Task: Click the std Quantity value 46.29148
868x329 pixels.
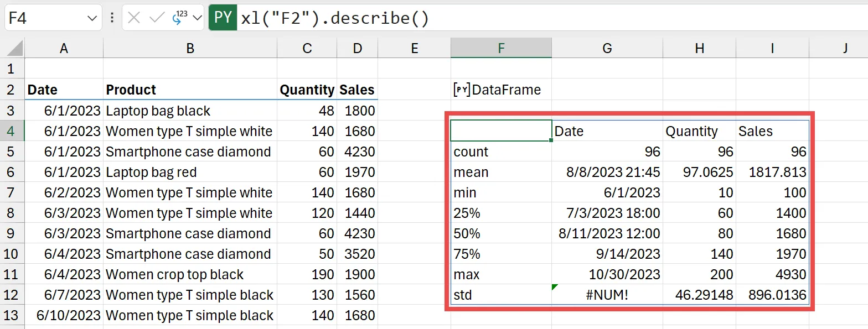Action: click(x=699, y=295)
